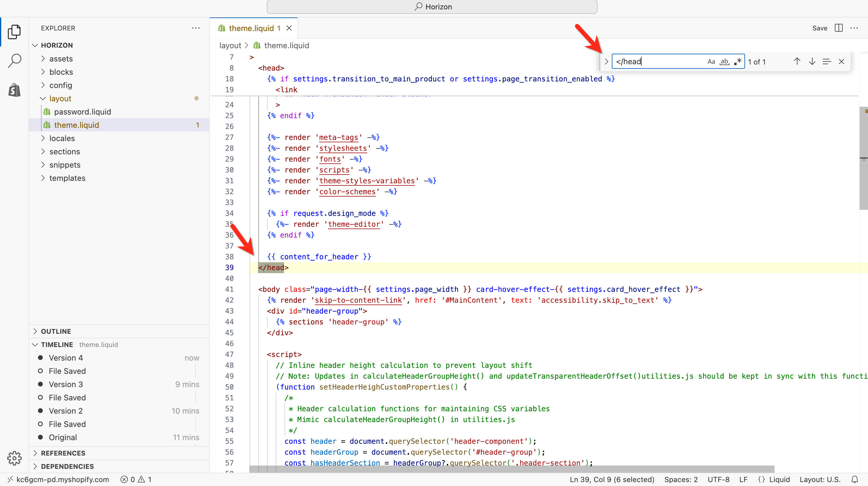The height and width of the screenshot is (486, 868).
Task: Open password.liquid file in explorer
Action: (82, 112)
